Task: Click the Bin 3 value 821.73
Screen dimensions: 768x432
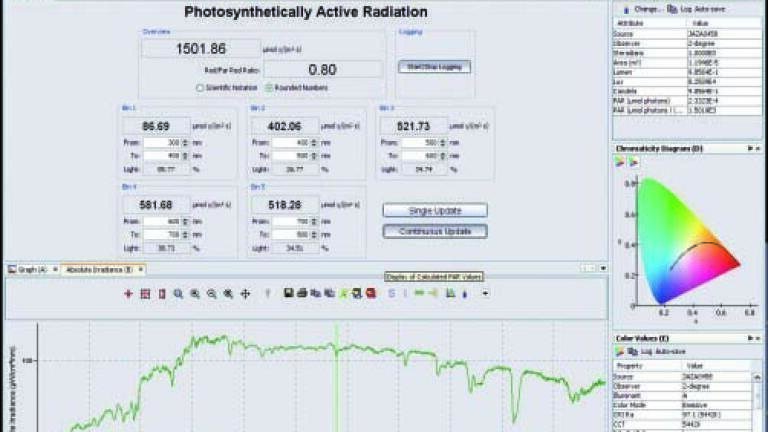Action: (x=413, y=126)
